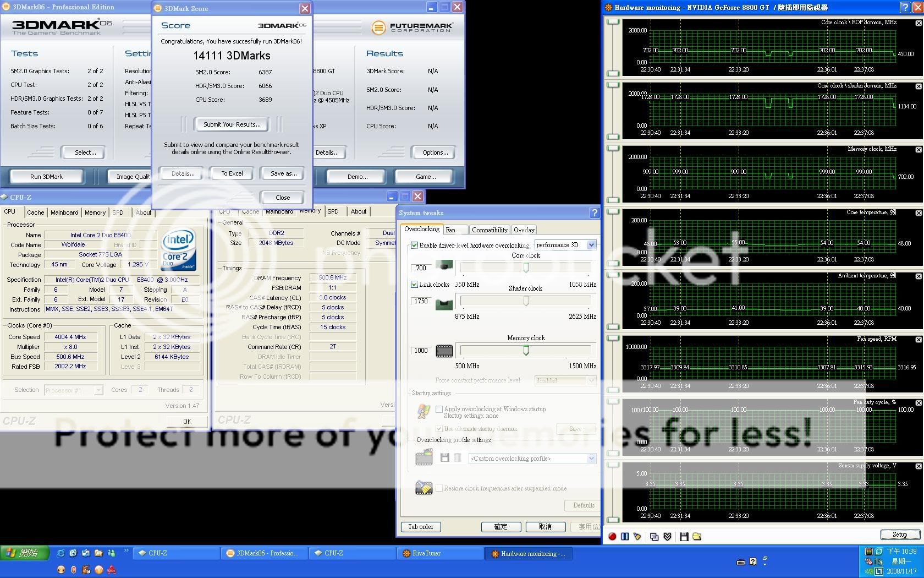Close the Memory clock graph
Screen dimensions: 924x578
[919, 150]
